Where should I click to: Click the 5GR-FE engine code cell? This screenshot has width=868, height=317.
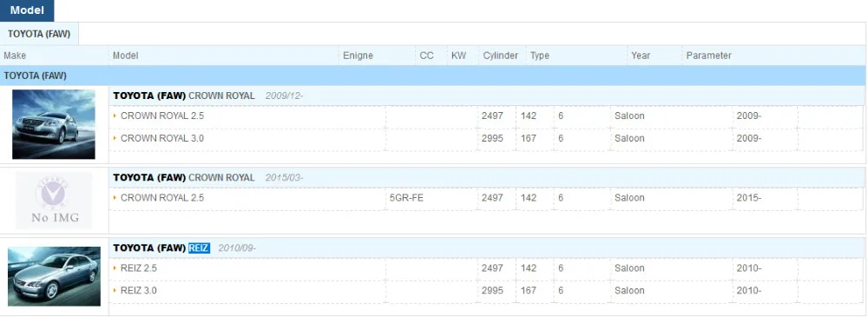coord(407,198)
